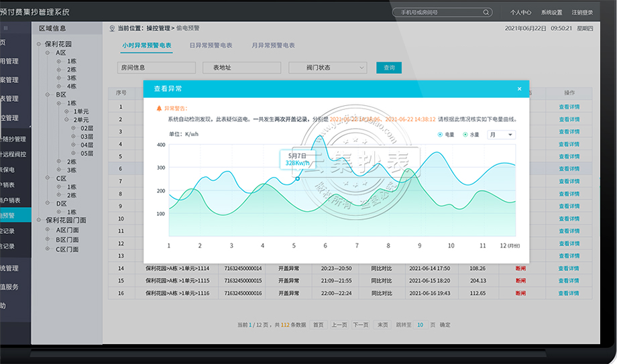Screen dimensions: 617x364
Task: Switch to the 日异常预警电表 tab
Action: point(211,46)
